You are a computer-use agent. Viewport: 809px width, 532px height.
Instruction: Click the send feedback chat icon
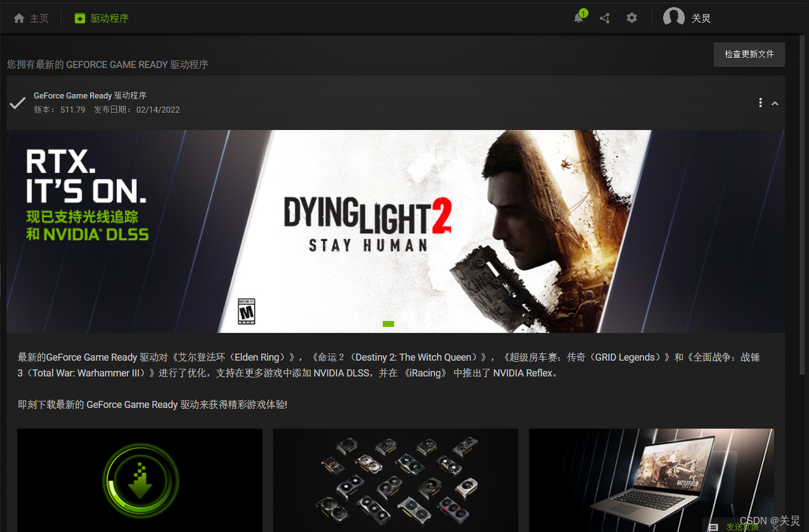point(714,527)
